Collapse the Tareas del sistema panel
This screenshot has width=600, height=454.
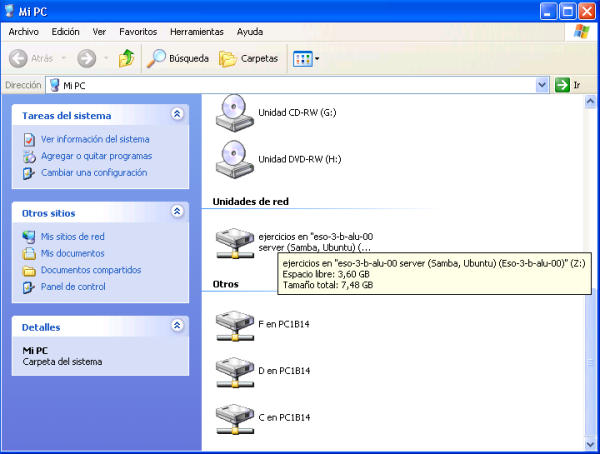[177, 115]
